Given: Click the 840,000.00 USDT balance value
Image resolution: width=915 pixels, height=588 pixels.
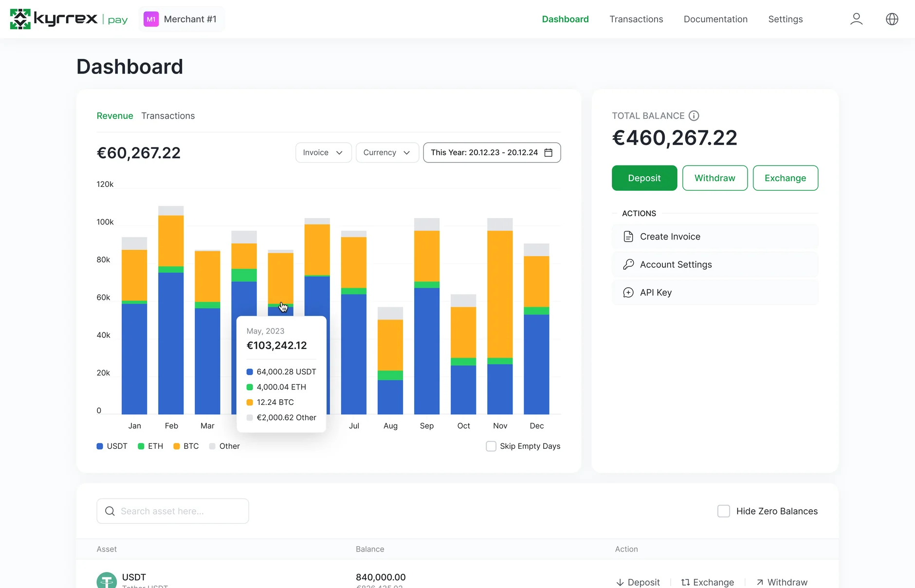Looking at the screenshot, I should pos(381,577).
